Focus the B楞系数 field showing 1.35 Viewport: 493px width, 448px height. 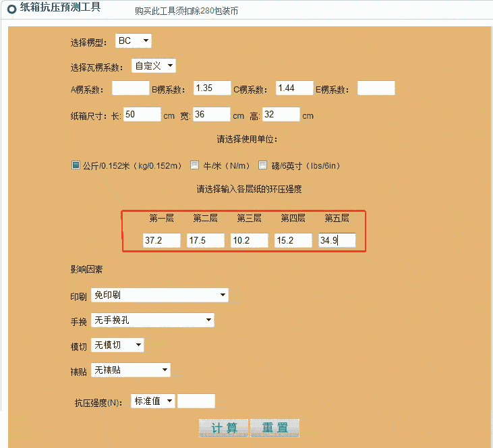pyautogui.click(x=212, y=88)
